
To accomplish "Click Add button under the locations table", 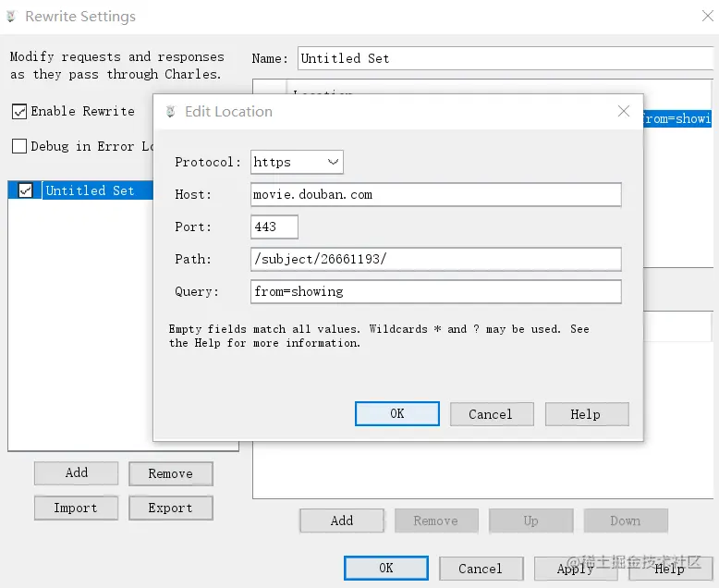I will click(342, 521).
